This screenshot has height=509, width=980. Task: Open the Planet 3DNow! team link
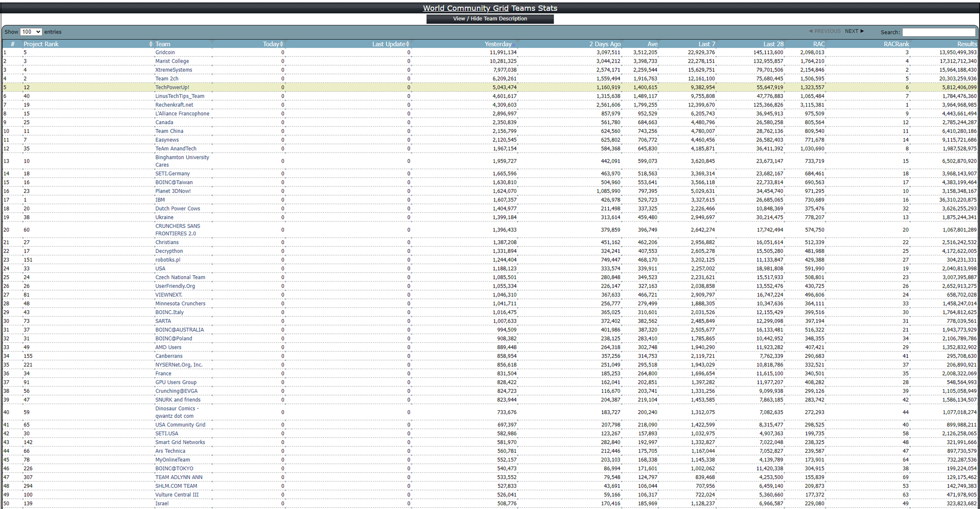173,191
